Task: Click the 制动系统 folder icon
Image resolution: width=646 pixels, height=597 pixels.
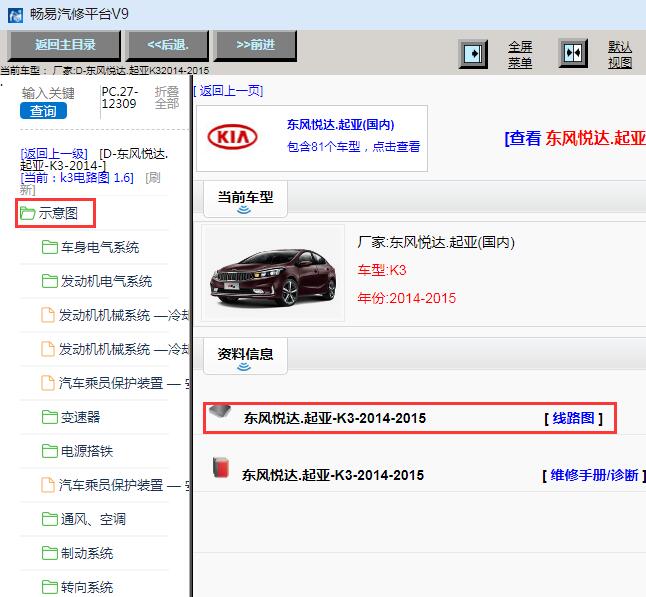Action: 49,553
